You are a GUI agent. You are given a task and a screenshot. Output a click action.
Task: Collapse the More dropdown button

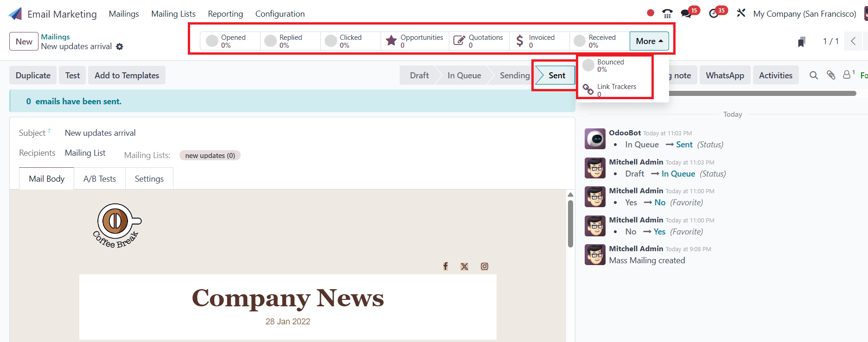tap(649, 41)
